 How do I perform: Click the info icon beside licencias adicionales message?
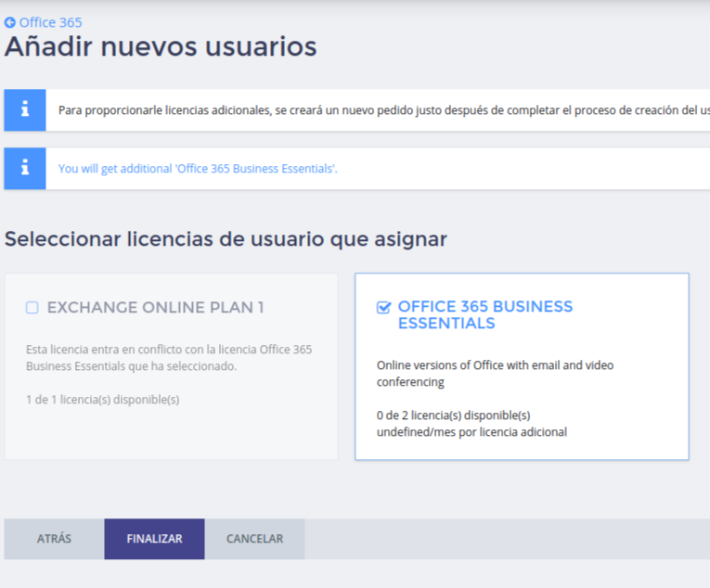pyautogui.click(x=25, y=110)
